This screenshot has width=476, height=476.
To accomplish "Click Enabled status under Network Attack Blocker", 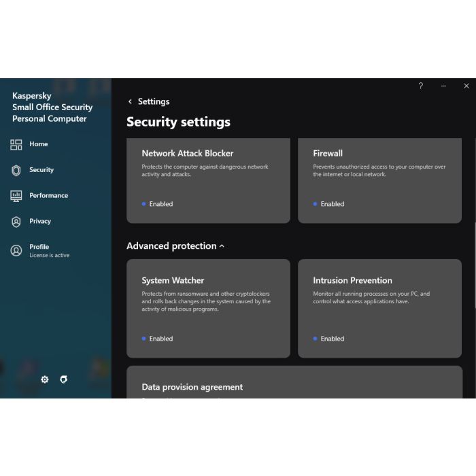I will pos(160,204).
